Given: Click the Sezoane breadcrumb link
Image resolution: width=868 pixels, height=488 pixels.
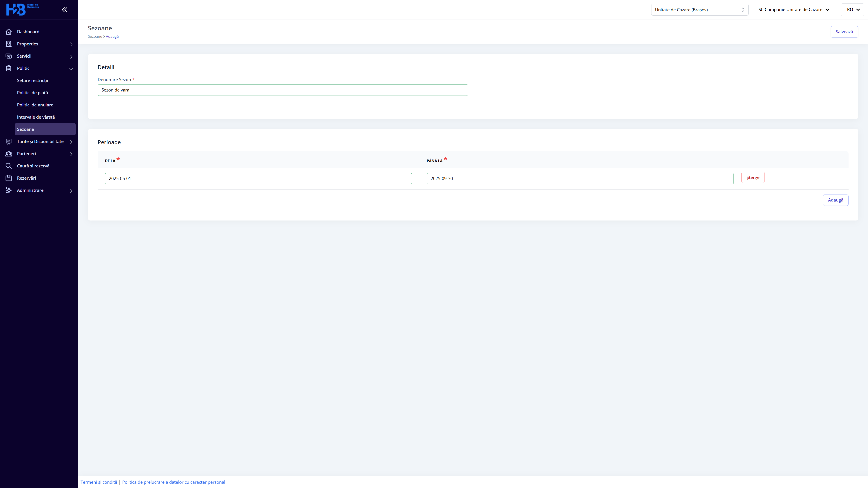Looking at the screenshot, I should pyautogui.click(x=95, y=36).
